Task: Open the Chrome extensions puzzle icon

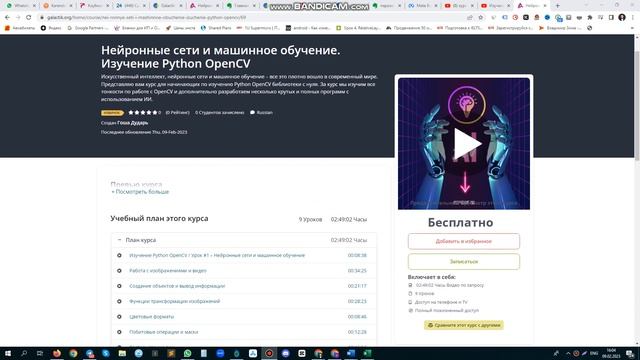Action: [590, 18]
